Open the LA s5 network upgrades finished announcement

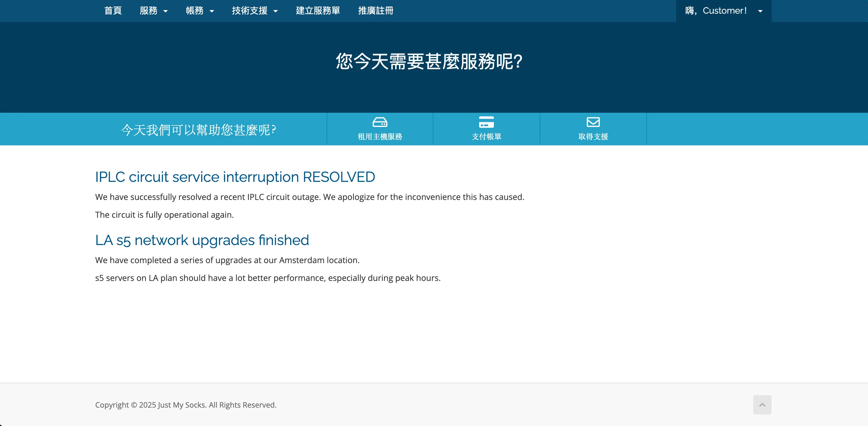pos(202,240)
